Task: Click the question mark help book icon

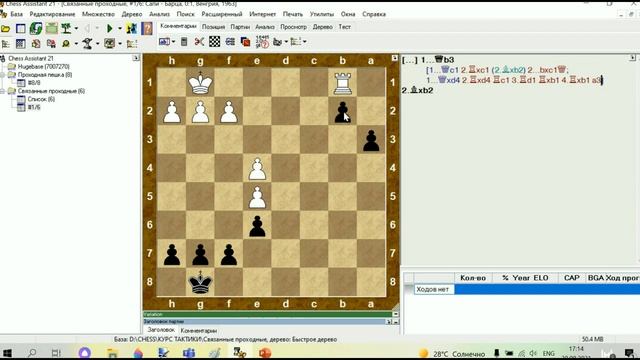Action: [x=147, y=28]
